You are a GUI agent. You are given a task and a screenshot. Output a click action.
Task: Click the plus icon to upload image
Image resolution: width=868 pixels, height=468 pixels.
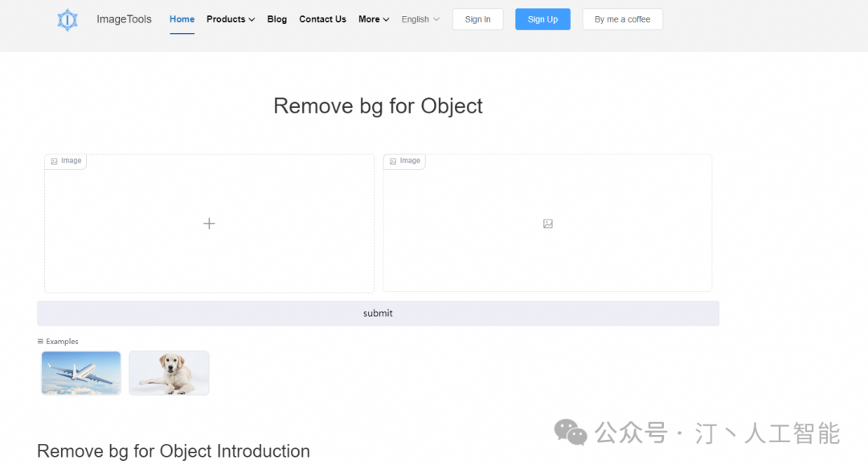(x=209, y=224)
